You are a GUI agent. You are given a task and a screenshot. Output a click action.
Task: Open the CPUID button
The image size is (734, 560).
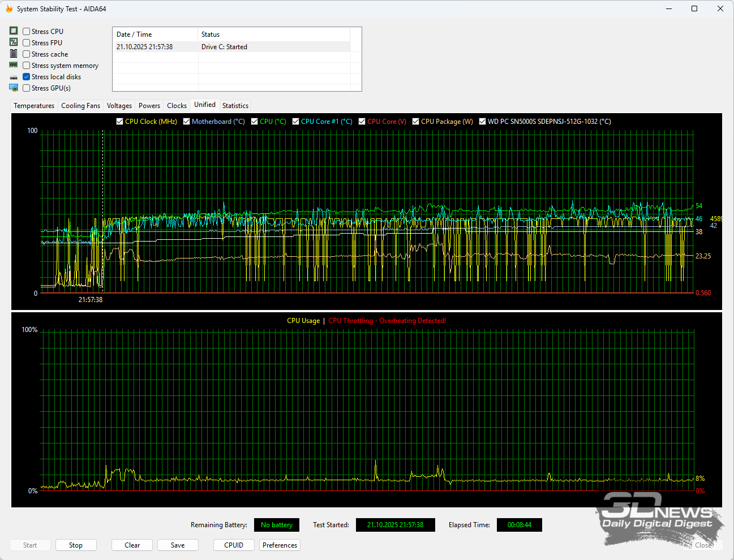click(x=234, y=545)
